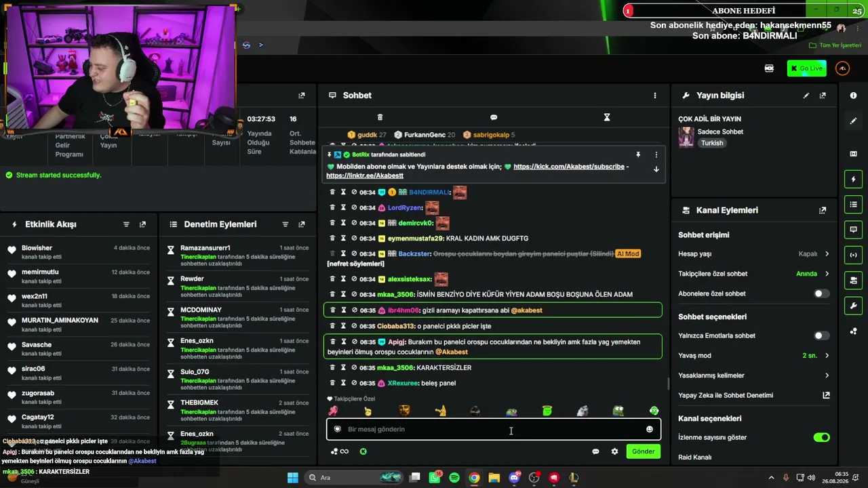Select Blowisher follow event row
The width and height of the screenshot is (868, 488).
[x=79, y=251]
